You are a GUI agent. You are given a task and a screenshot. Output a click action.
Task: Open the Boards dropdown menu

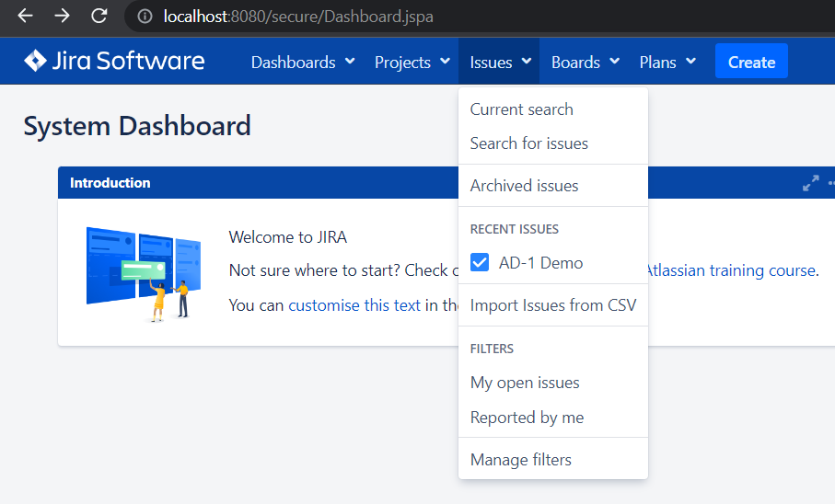click(x=586, y=63)
